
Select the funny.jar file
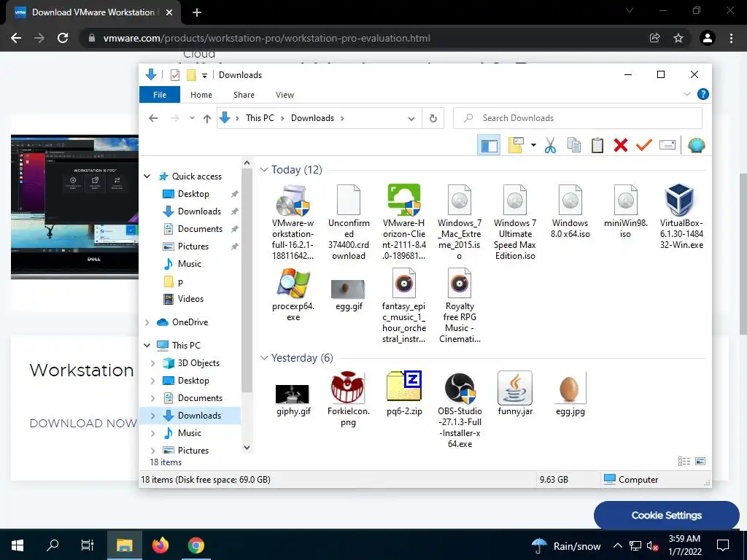[x=515, y=394]
